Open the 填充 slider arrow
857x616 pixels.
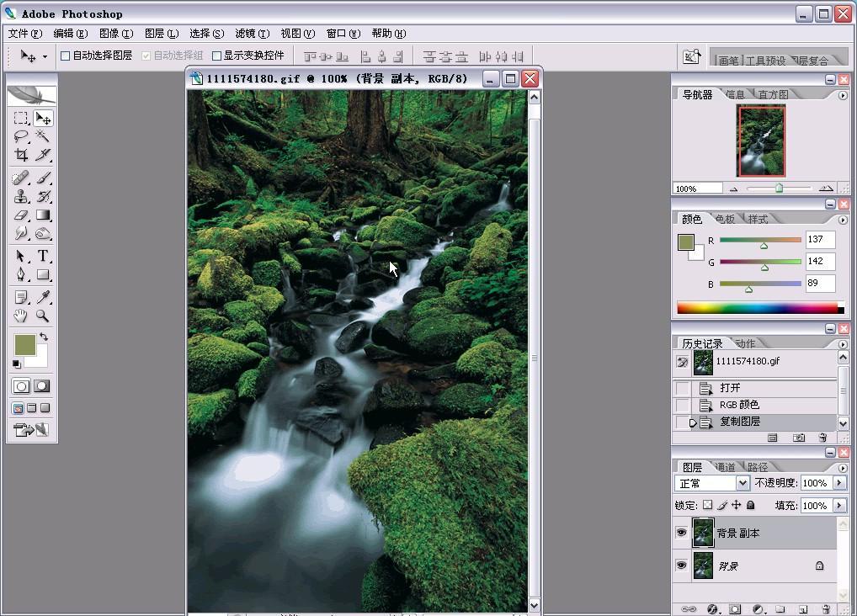coord(839,506)
